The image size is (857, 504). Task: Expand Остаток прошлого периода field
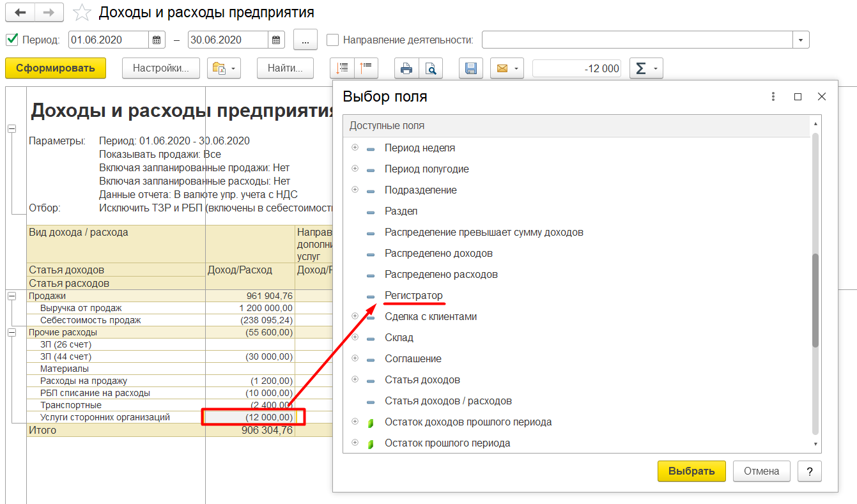point(355,443)
